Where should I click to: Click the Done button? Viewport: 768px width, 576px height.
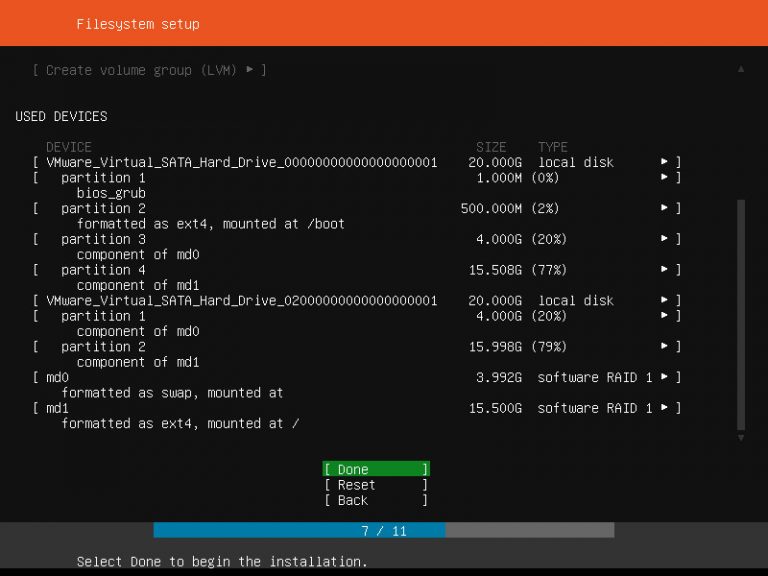coord(376,469)
